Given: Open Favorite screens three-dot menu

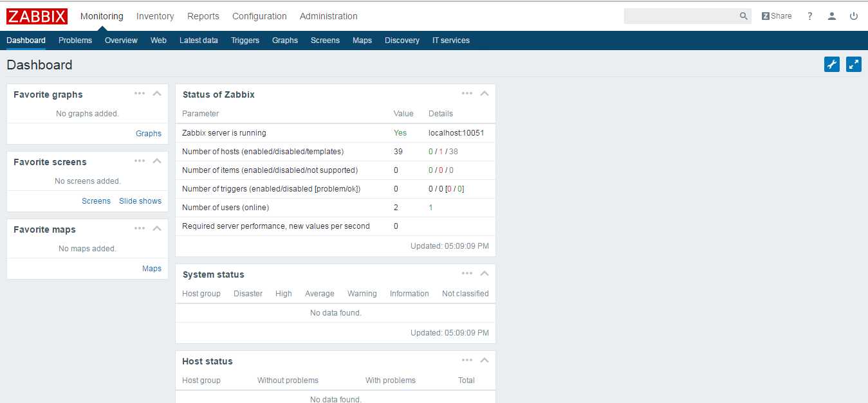Looking at the screenshot, I should [x=140, y=161].
